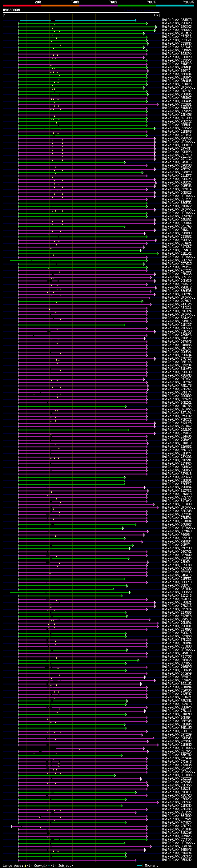Click label UniRef100_B2TAB9
Viewport: 197px width, 868px height.
177,504
